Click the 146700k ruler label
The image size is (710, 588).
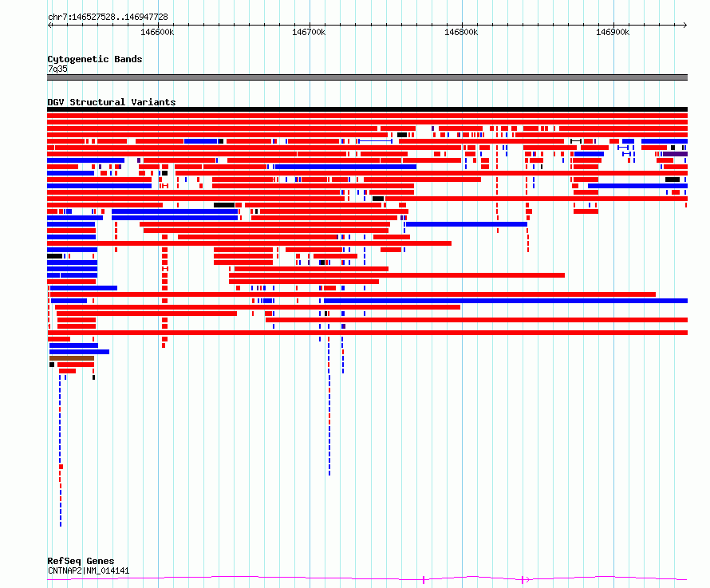(309, 32)
